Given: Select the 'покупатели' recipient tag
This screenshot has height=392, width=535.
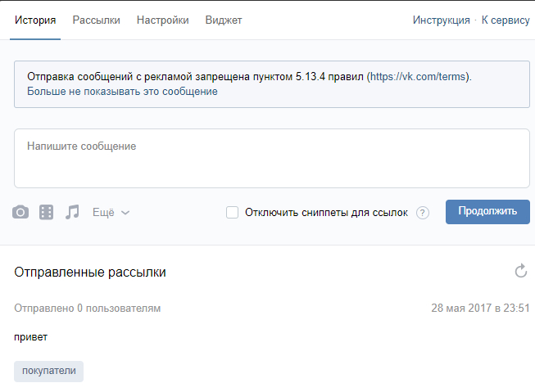Looking at the screenshot, I should click(x=49, y=371).
